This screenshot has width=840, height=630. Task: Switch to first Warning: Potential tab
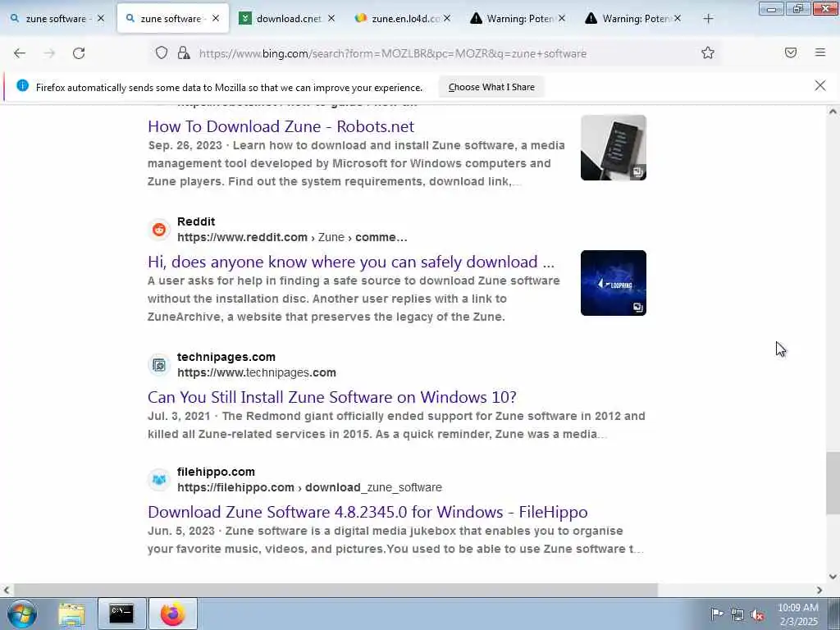click(x=518, y=19)
